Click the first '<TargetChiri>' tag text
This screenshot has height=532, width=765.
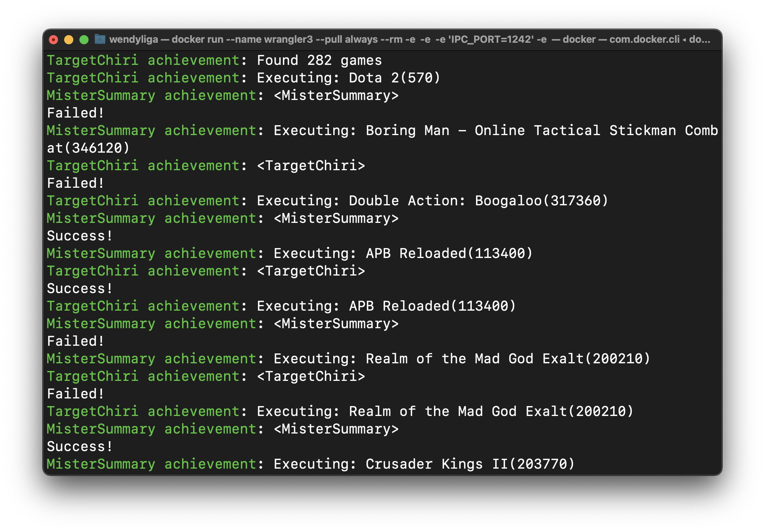click(311, 166)
